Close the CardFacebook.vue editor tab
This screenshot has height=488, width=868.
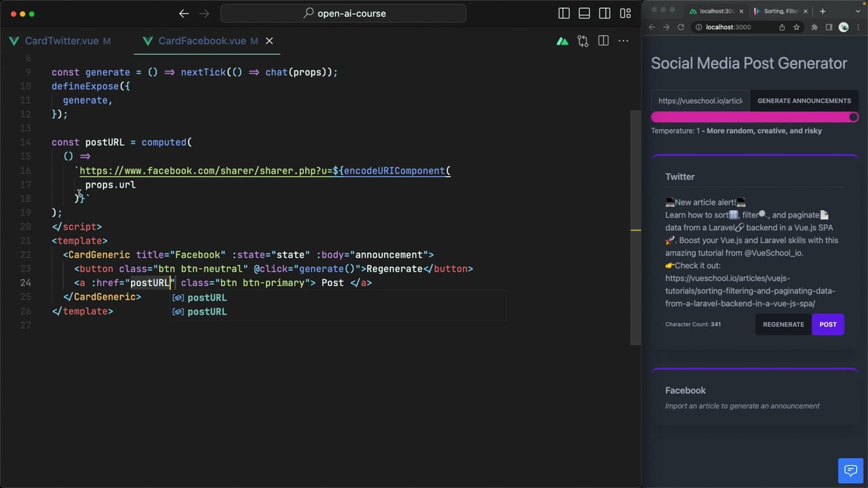click(x=269, y=41)
